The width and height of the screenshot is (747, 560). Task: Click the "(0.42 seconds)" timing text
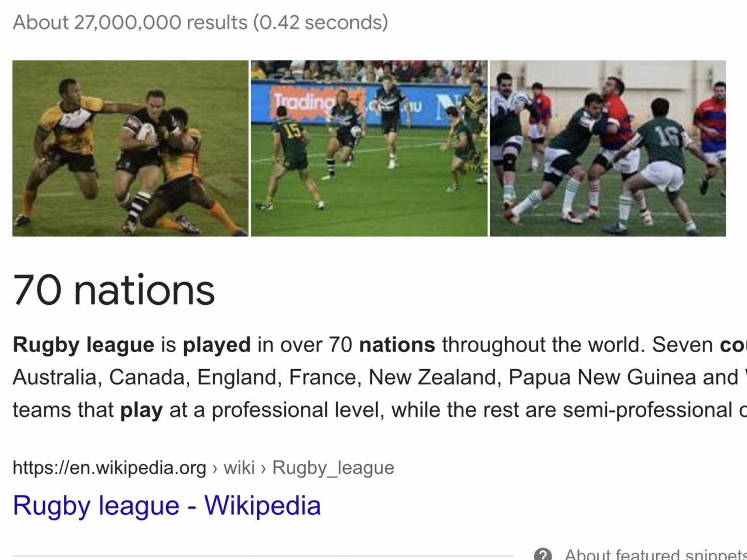coord(321,23)
